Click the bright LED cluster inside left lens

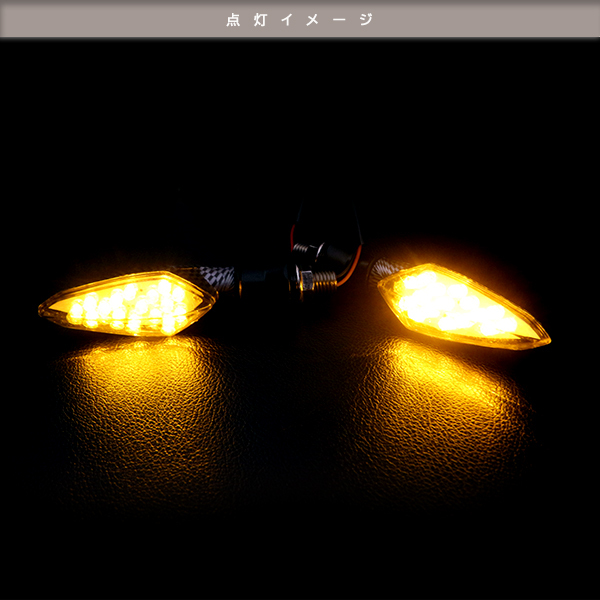pos(128,306)
